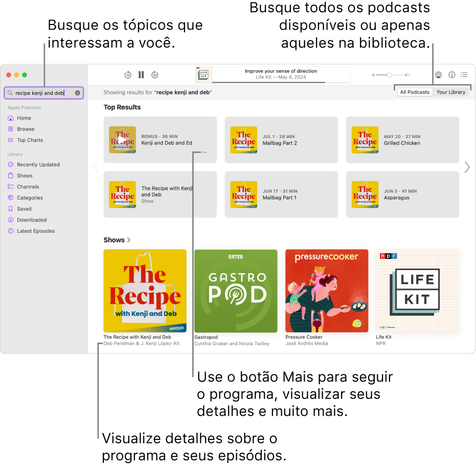Image resolution: width=476 pixels, height=468 pixels.
Task: Click the search field
Action: 44,93
